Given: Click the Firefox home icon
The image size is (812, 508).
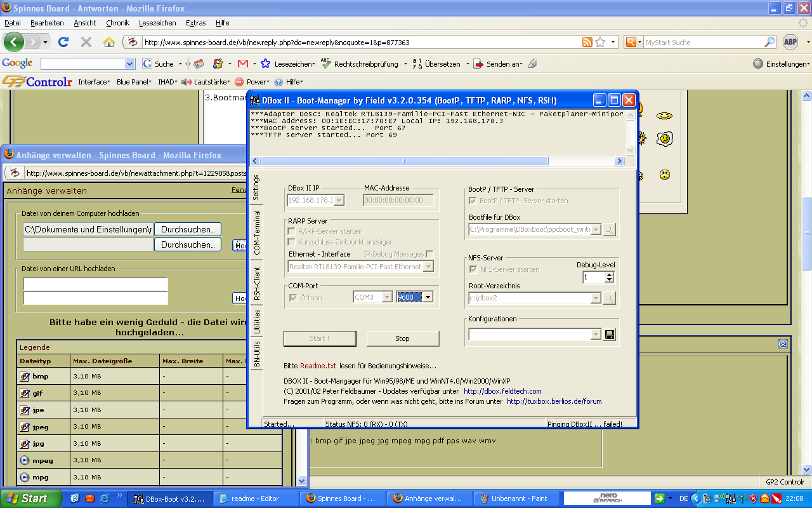Looking at the screenshot, I should point(108,42).
